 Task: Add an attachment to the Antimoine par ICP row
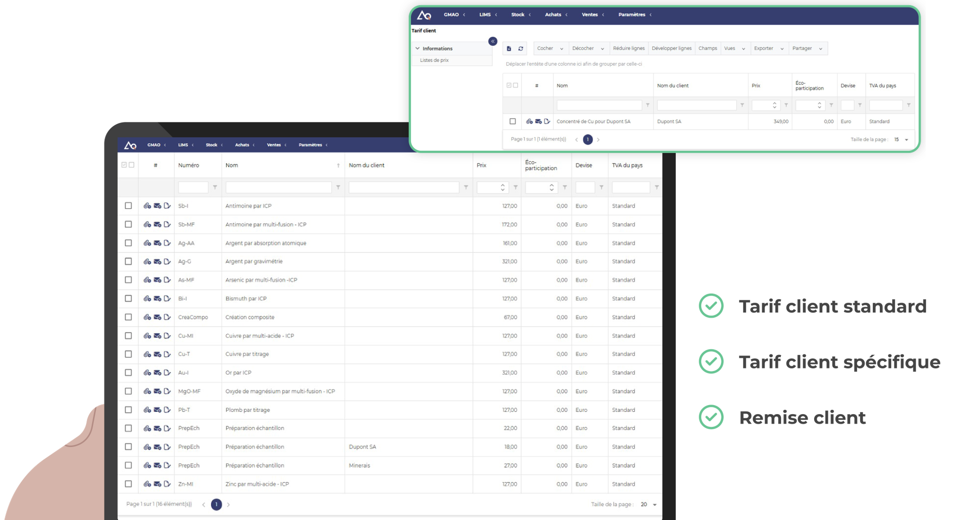pos(147,206)
